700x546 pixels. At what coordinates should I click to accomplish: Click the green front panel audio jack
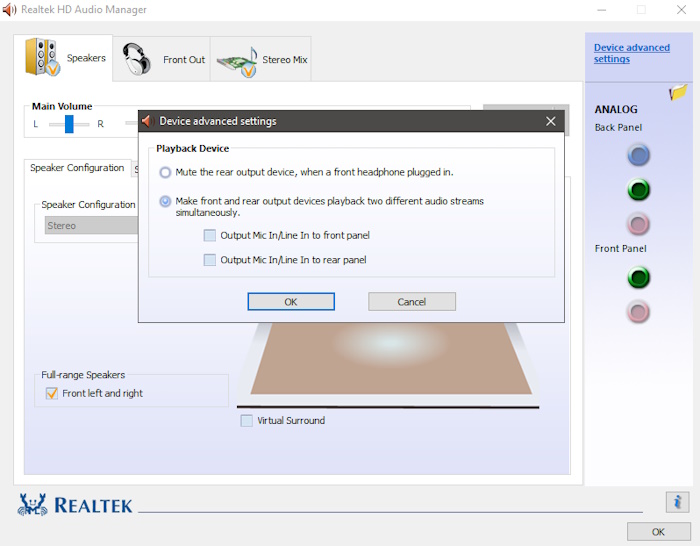coord(638,277)
